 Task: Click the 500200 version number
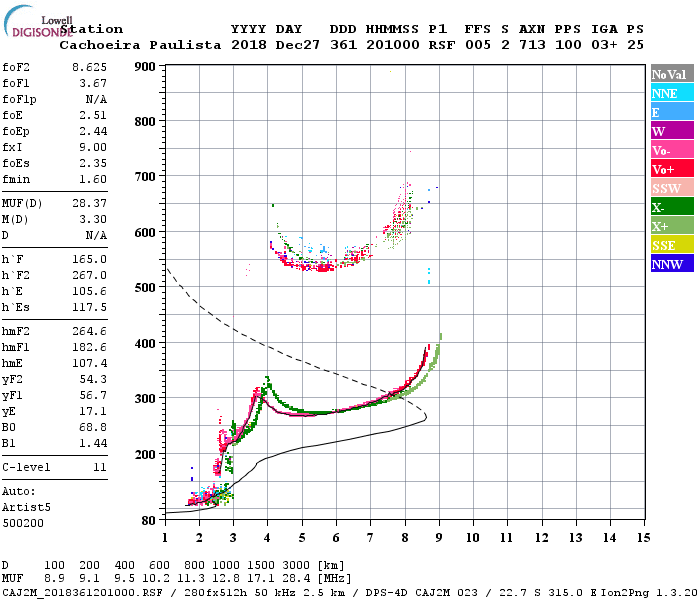[x=23, y=523]
